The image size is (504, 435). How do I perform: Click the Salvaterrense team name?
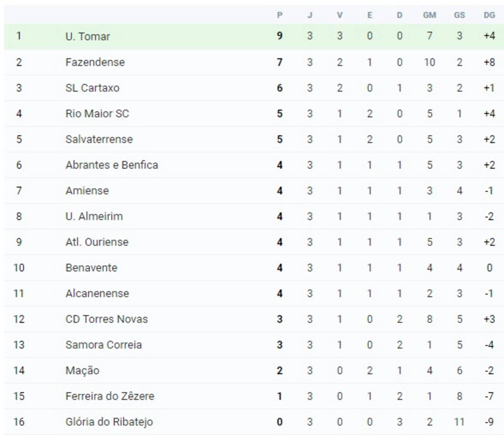[x=99, y=139]
